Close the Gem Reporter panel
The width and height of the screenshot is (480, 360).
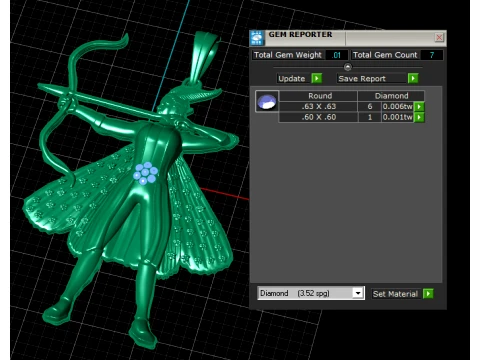tap(439, 37)
